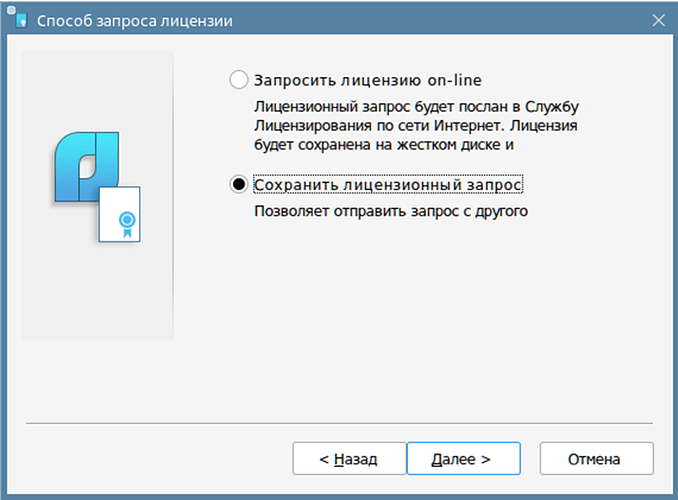Click the Способ запроса лицензии title text
This screenshot has width=678, height=500.
pyautogui.click(x=134, y=21)
